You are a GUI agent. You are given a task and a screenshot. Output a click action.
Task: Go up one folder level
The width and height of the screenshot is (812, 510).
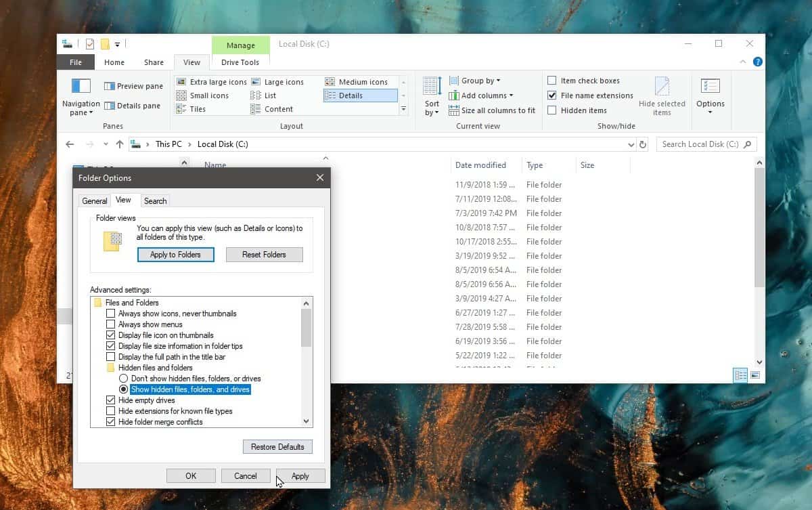point(120,144)
